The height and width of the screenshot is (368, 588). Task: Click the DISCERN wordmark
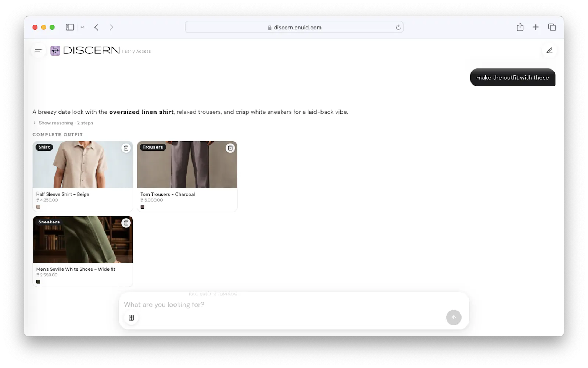pyautogui.click(x=92, y=50)
